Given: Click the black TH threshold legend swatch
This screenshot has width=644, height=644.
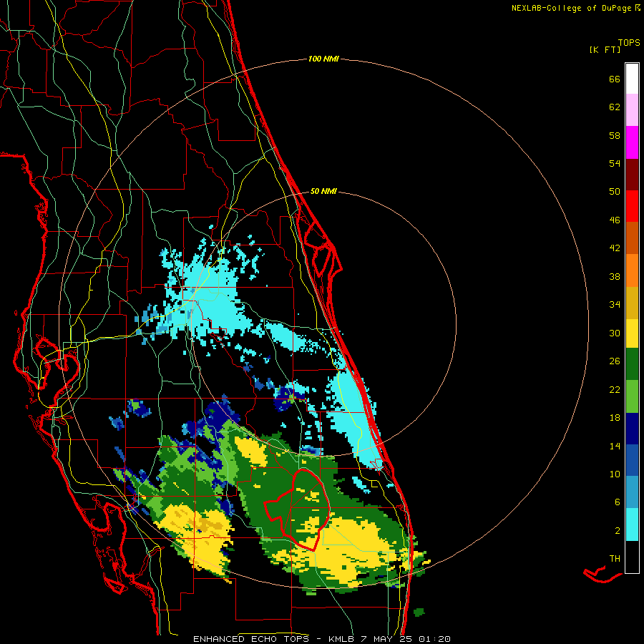Looking at the screenshot, I should (x=632, y=557).
